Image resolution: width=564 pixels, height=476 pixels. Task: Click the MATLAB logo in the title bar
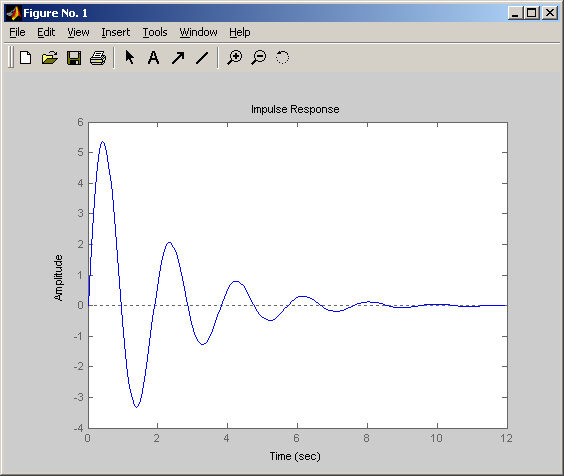point(14,13)
